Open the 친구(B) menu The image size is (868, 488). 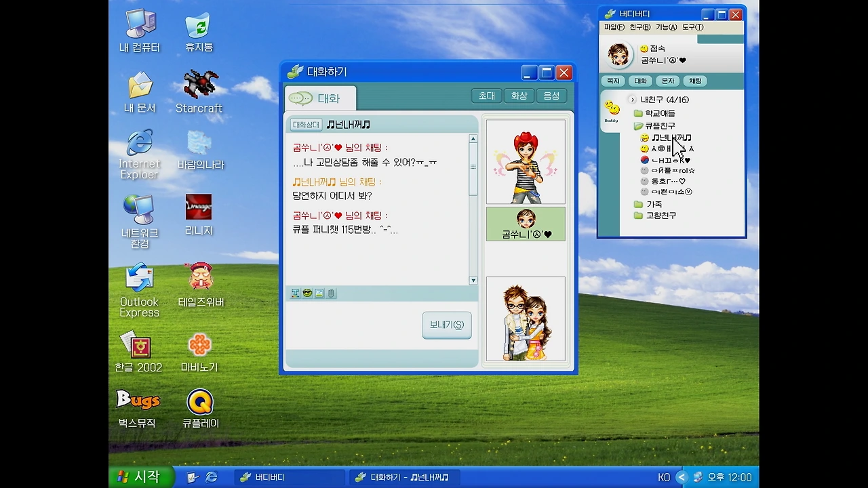[x=639, y=27]
